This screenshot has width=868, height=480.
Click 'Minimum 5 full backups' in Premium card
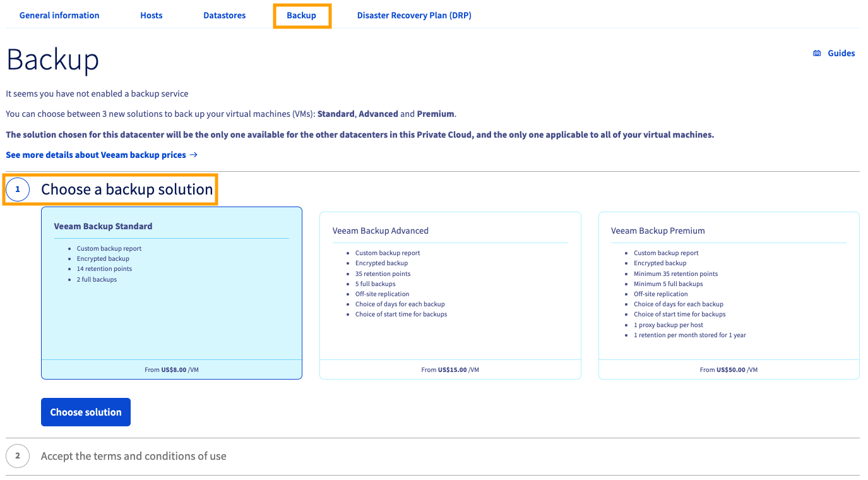click(668, 284)
